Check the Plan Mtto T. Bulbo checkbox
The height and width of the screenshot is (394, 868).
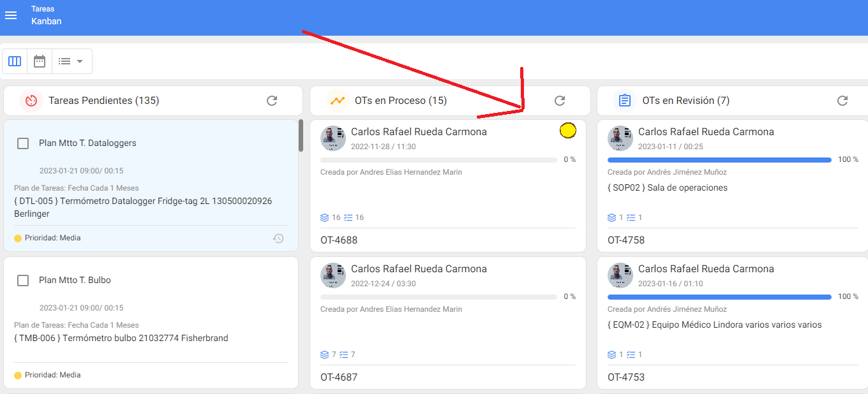coord(23,281)
